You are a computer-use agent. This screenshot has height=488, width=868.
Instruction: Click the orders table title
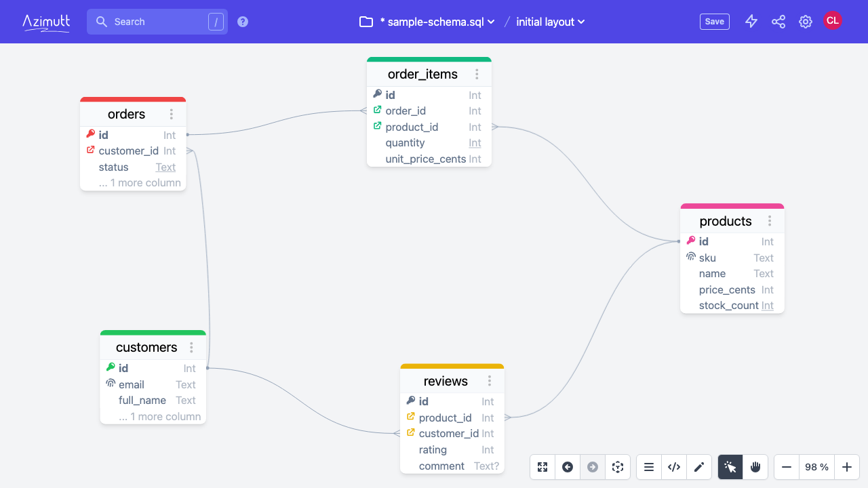point(127,114)
